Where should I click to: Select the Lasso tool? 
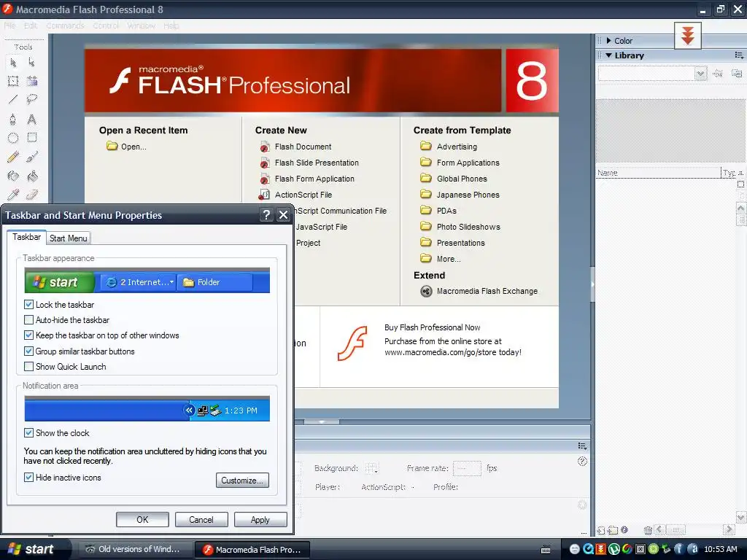(32, 100)
